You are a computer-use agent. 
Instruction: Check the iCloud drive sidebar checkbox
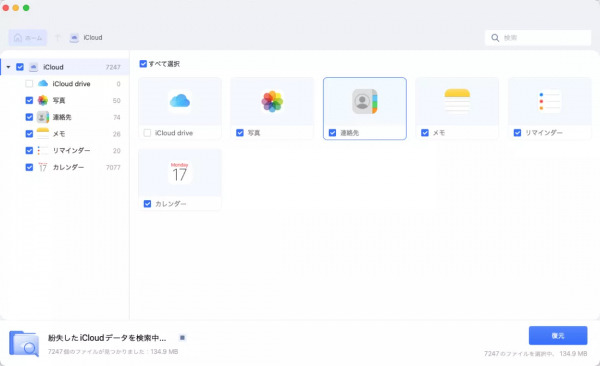(x=29, y=83)
